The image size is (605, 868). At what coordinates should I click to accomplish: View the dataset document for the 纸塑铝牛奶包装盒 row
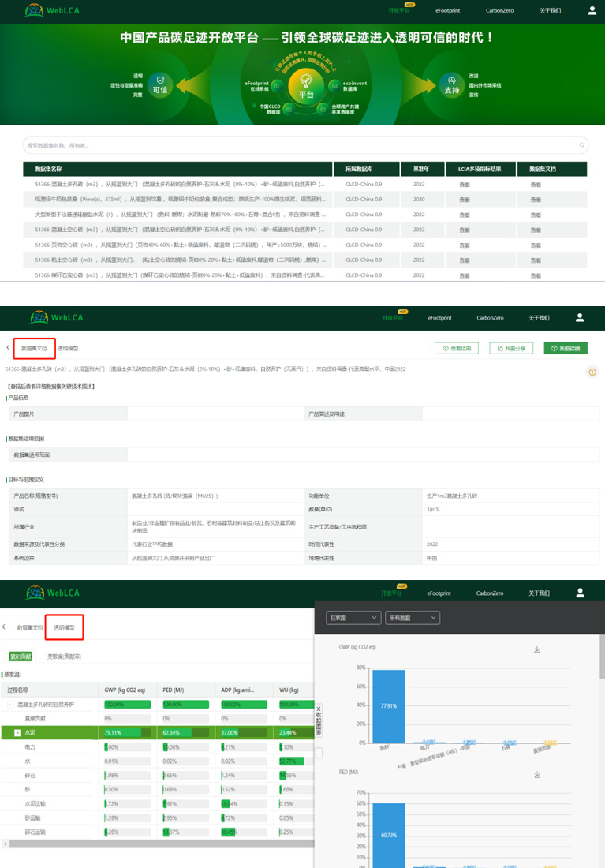pos(536,200)
